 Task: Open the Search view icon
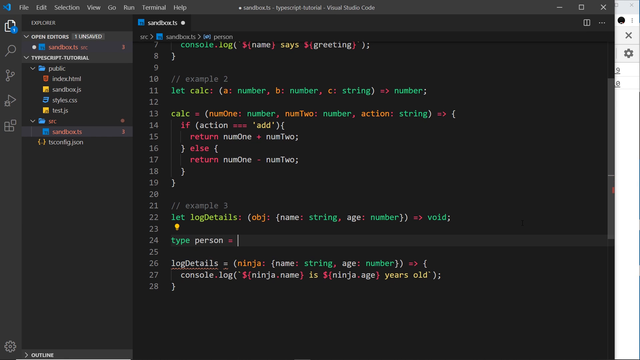[x=10, y=51]
